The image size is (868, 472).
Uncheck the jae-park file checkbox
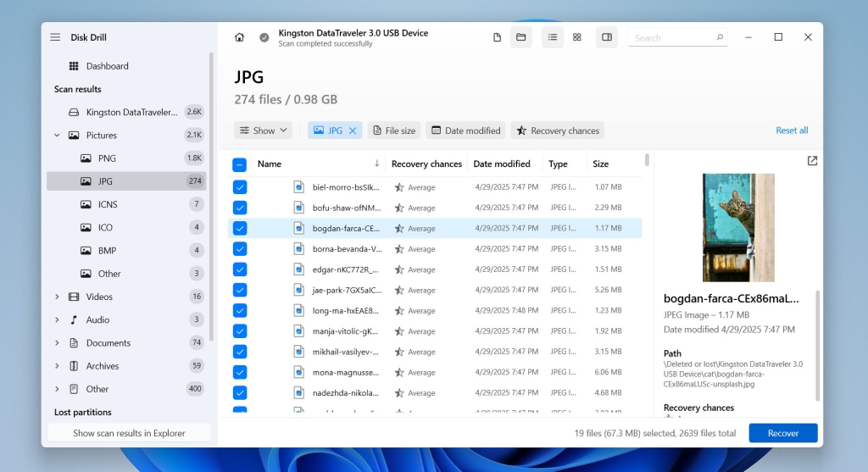point(240,290)
